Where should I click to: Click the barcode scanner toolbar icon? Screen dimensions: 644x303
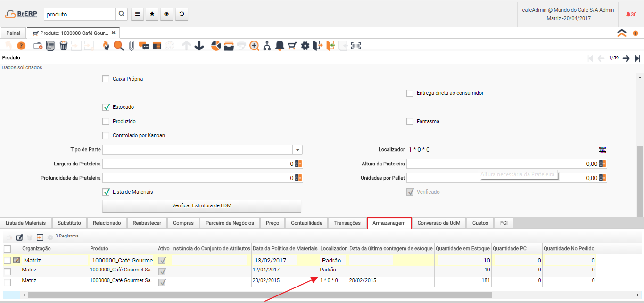click(355, 46)
